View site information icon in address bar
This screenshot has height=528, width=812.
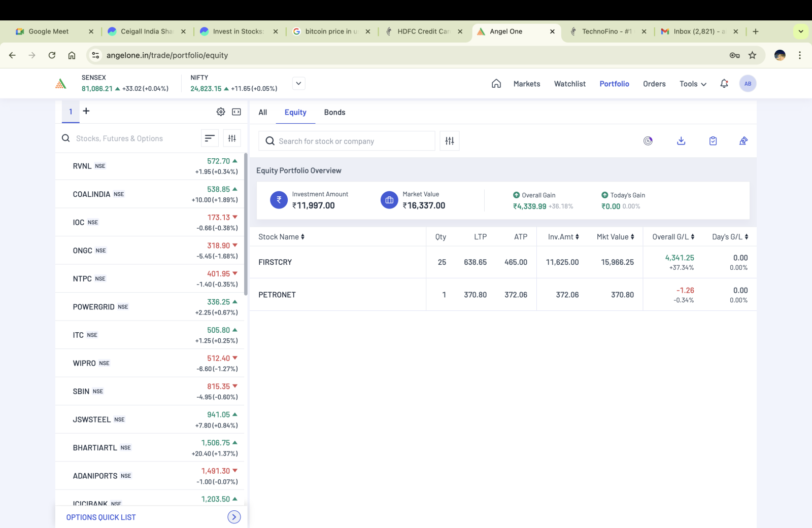pos(95,55)
